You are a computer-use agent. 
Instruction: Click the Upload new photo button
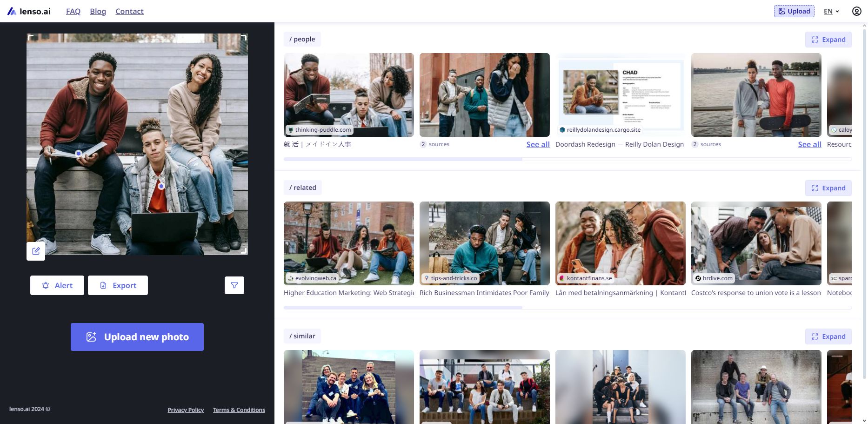[137, 337]
